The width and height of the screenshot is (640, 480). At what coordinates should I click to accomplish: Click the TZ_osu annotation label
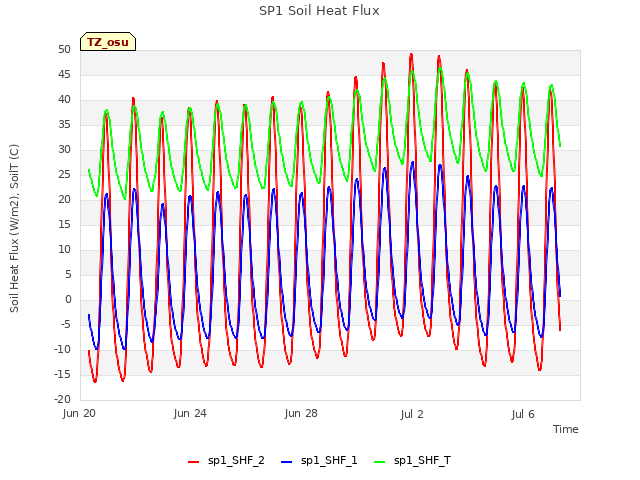[108, 42]
